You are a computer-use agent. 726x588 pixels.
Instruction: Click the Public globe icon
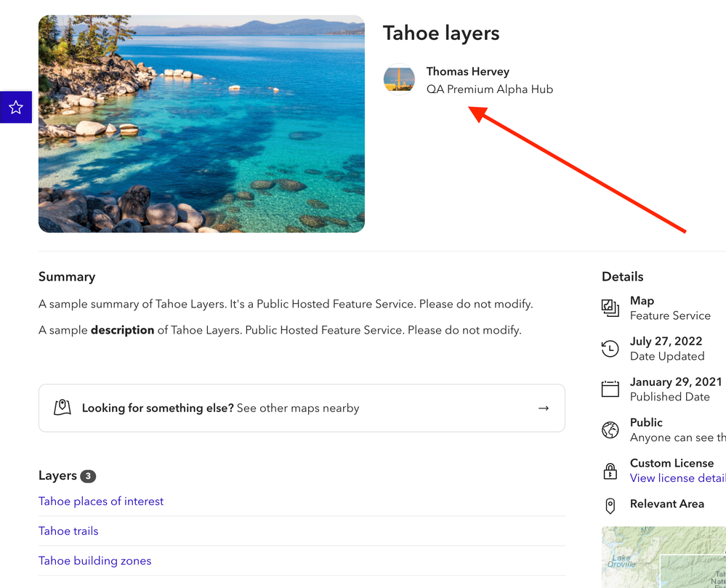610,430
